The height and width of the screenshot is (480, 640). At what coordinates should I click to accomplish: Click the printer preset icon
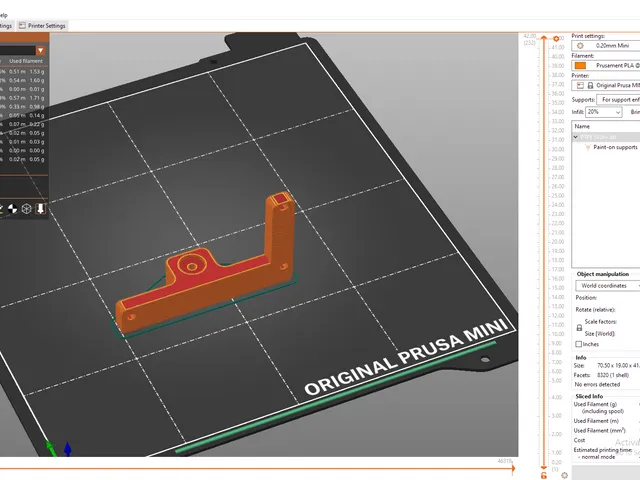[580, 85]
